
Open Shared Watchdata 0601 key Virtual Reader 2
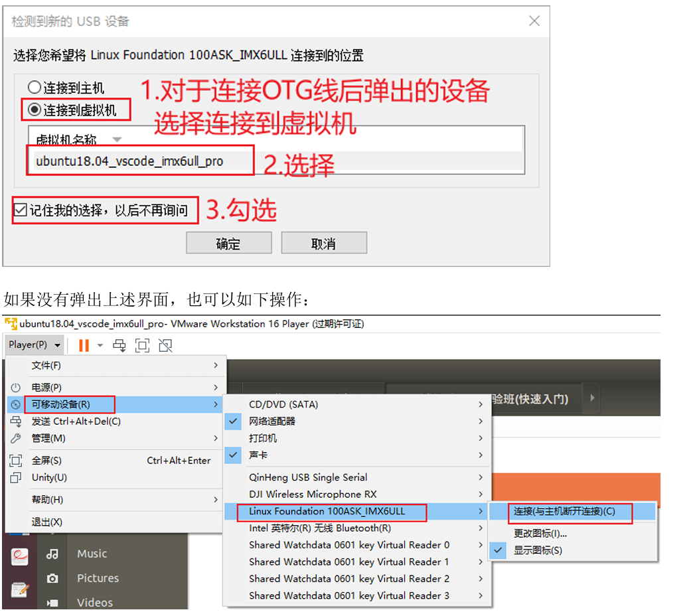click(357, 579)
